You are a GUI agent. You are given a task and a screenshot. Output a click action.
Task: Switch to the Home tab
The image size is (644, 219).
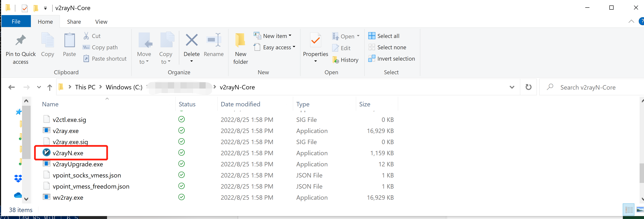(x=45, y=22)
